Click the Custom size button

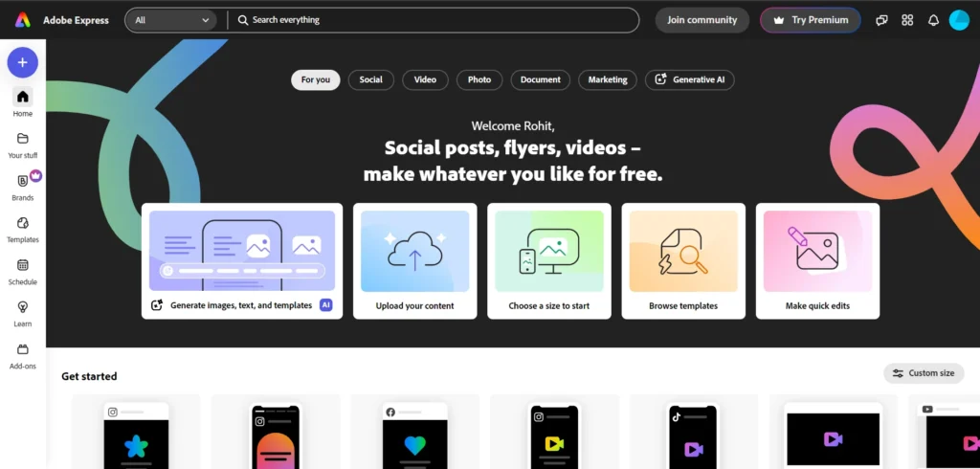point(924,373)
